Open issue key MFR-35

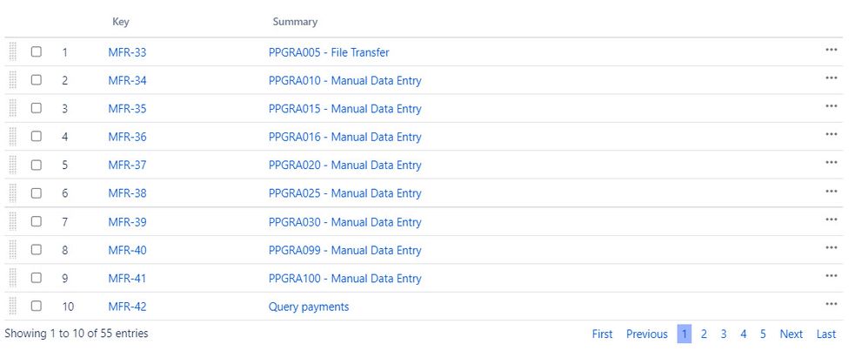coord(127,109)
